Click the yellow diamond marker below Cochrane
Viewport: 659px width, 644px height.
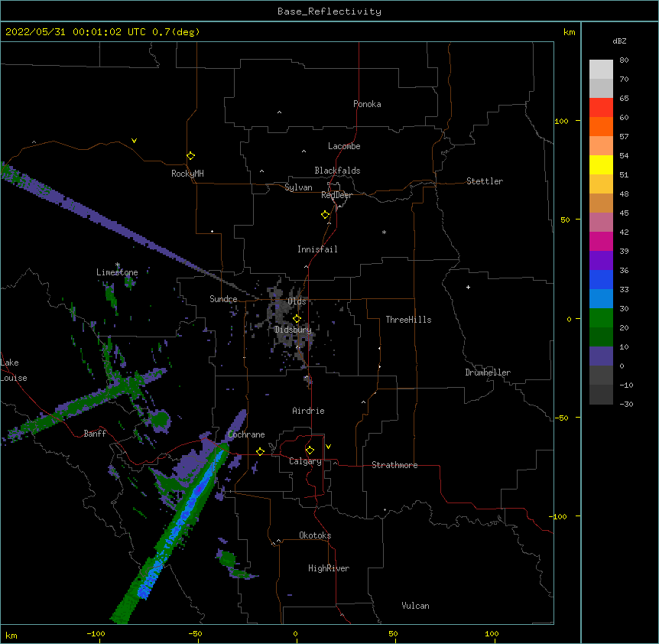pyautogui.click(x=260, y=451)
